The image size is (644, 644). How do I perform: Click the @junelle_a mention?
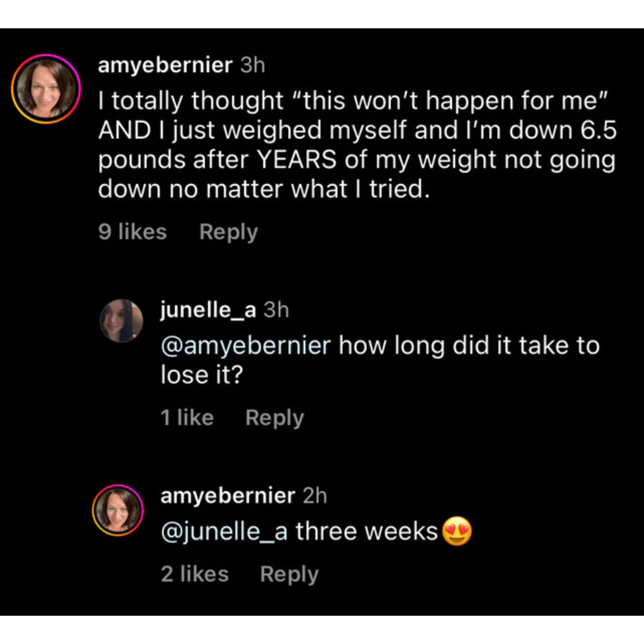coord(224,532)
